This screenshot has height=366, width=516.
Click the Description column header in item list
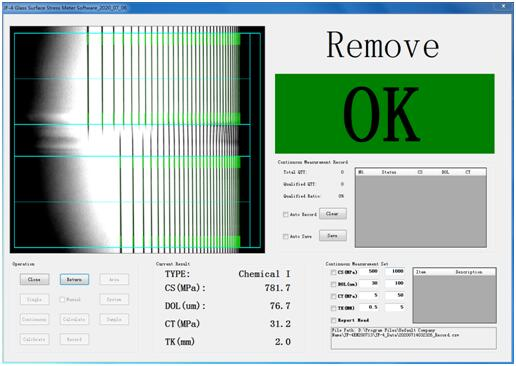pyautogui.click(x=469, y=272)
